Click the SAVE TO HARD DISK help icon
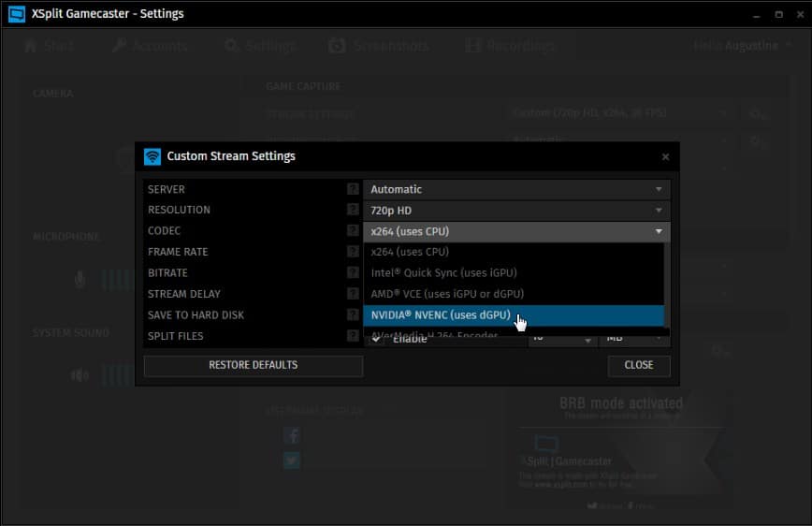Screen dimensions: 812x526 [353, 314]
